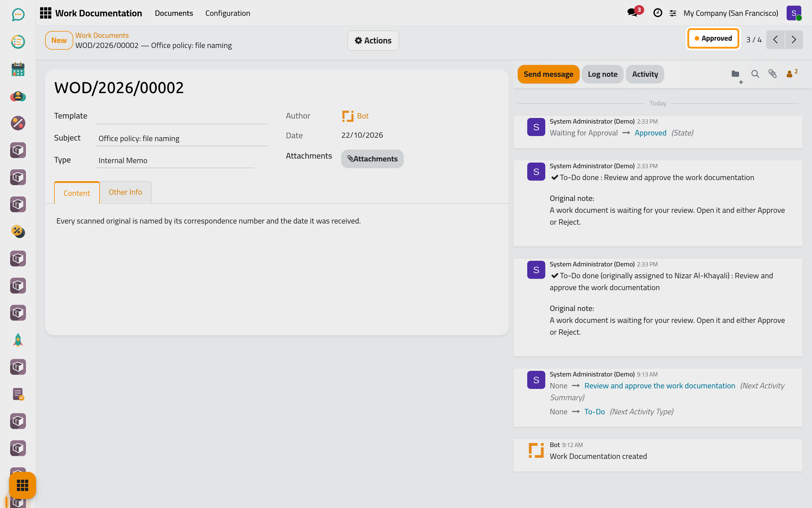Open the Bot author link
The height and width of the screenshot is (508, 812).
click(362, 116)
